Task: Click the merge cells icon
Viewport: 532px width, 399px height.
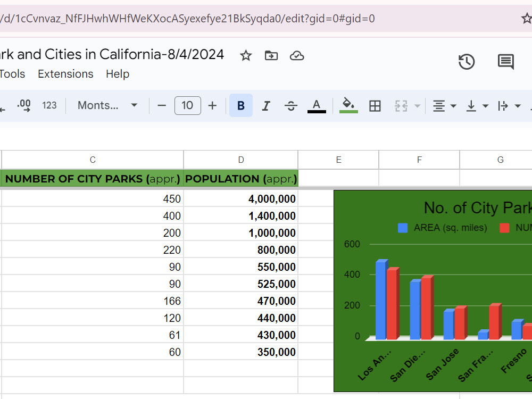Action: (x=401, y=106)
